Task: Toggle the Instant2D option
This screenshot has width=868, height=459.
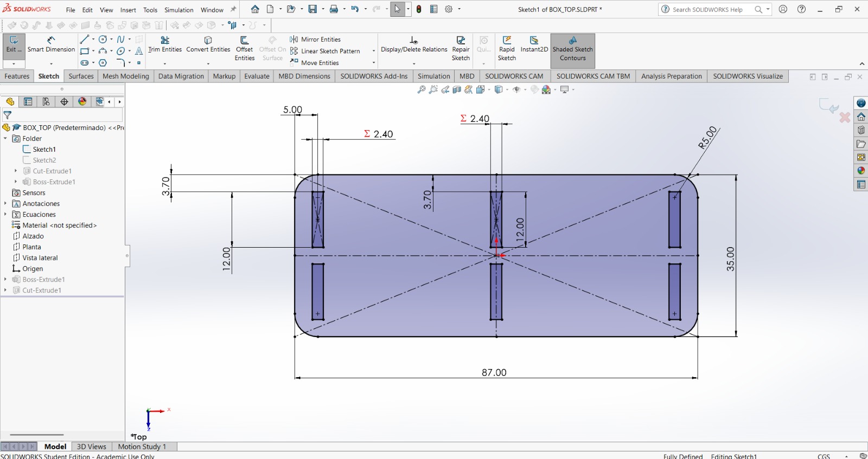Action: tap(534, 44)
